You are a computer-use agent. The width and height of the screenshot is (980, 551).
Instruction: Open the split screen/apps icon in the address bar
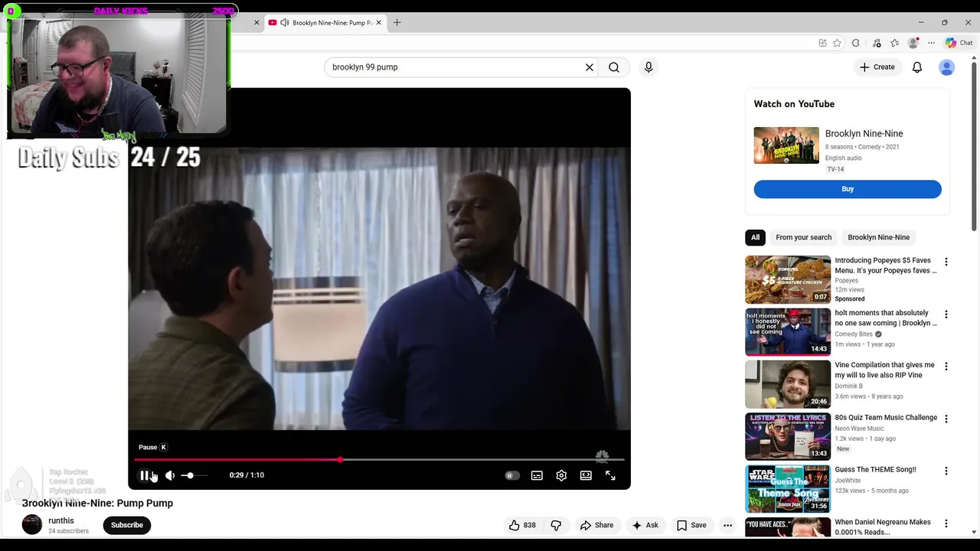(822, 43)
